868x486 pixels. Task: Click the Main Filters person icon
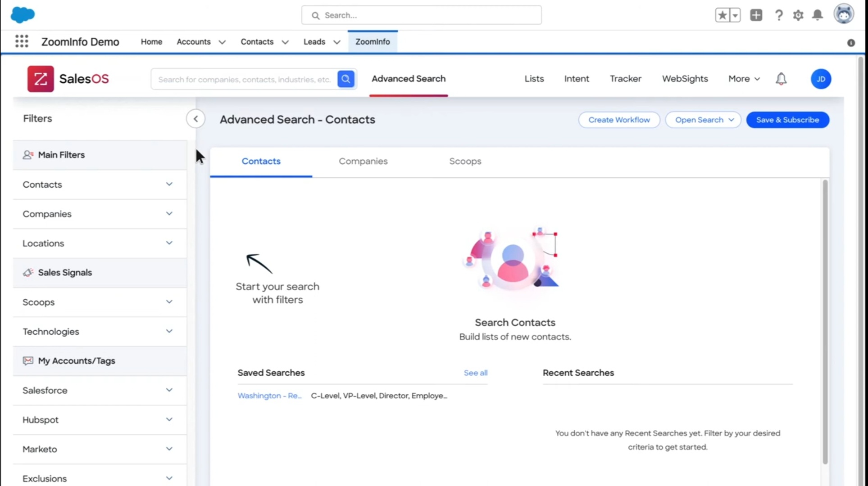[x=28, y=155]
